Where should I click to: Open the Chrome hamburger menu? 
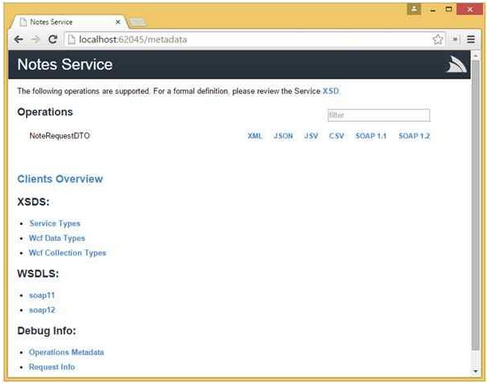pyautogui.click(x=471, y=39)
